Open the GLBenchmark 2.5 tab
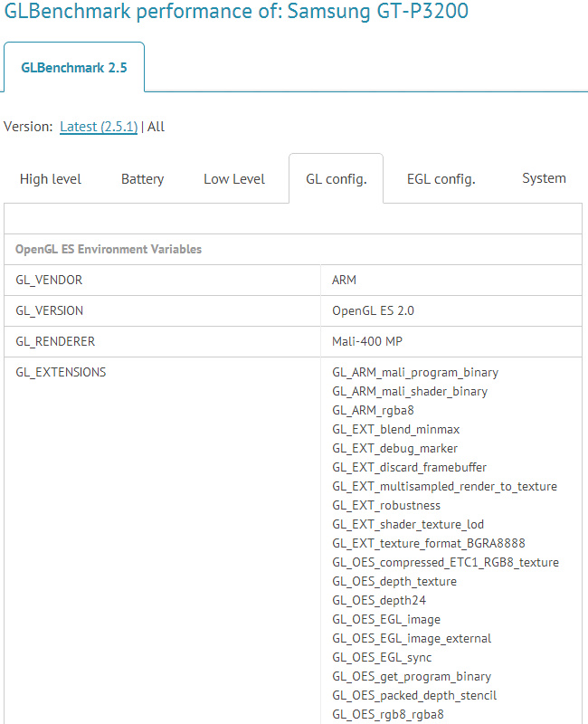This screenshot has width=588, height=724. (74, 67)
